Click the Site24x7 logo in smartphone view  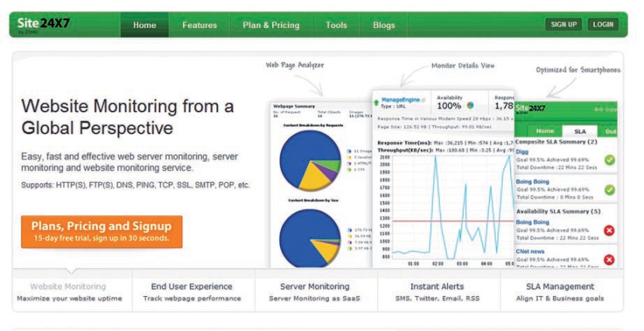click(530, 109)
